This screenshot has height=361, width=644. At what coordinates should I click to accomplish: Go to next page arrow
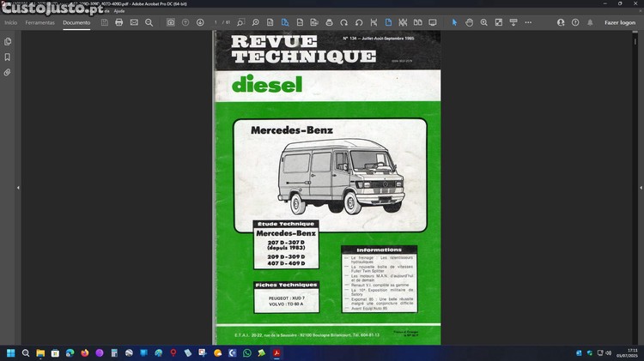(200, 22)
